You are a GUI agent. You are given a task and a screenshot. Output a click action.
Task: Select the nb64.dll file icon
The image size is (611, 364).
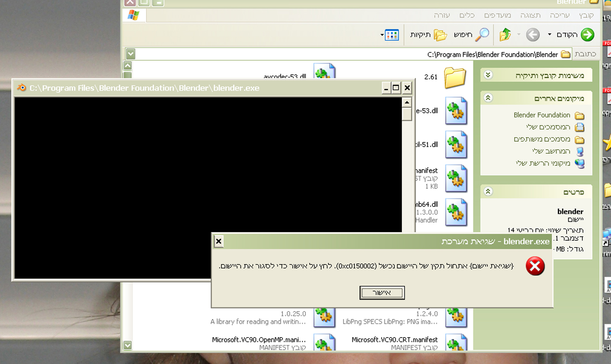[x=456, y=212]
